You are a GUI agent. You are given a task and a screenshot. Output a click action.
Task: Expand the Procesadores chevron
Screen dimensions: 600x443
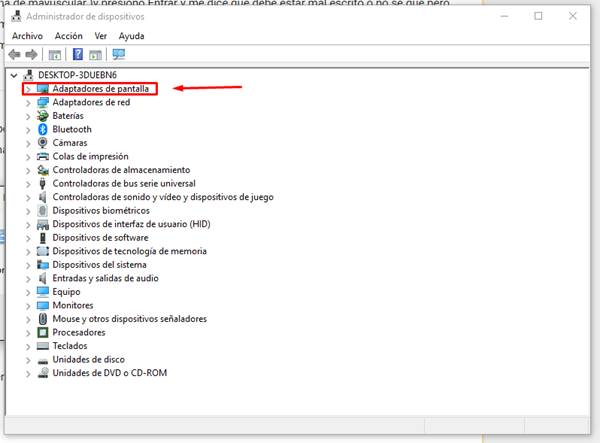(28, 333)
